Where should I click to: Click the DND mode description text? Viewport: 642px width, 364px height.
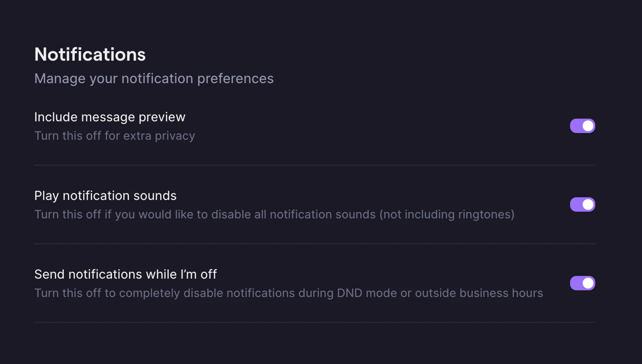[288, 293]
